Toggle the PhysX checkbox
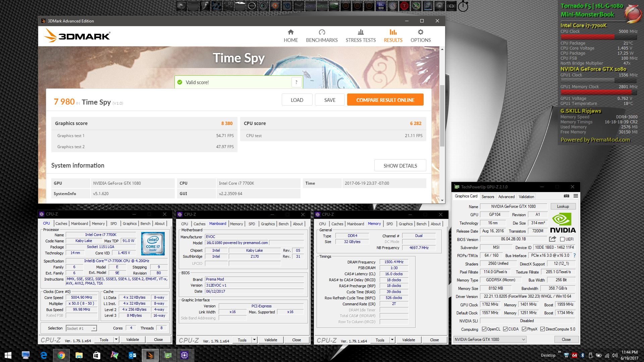Image resolution: width=644 pixels, height=362 pixels. [524, 329]
